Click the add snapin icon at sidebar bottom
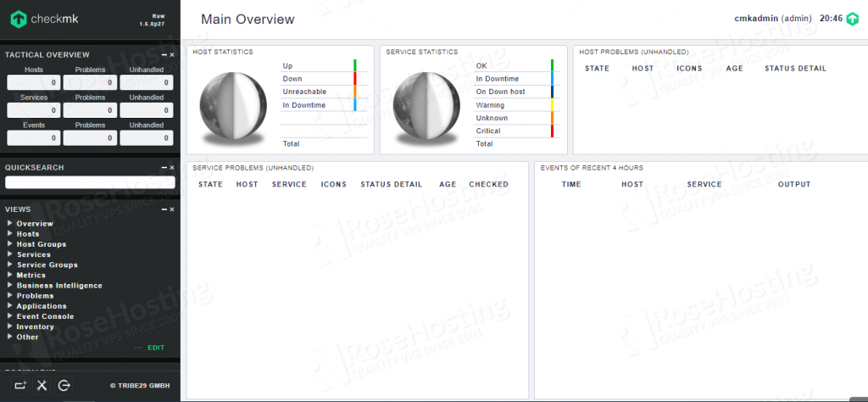Image resolution: width=868 pixels, height=402 pixels. (x=21, y=386)
